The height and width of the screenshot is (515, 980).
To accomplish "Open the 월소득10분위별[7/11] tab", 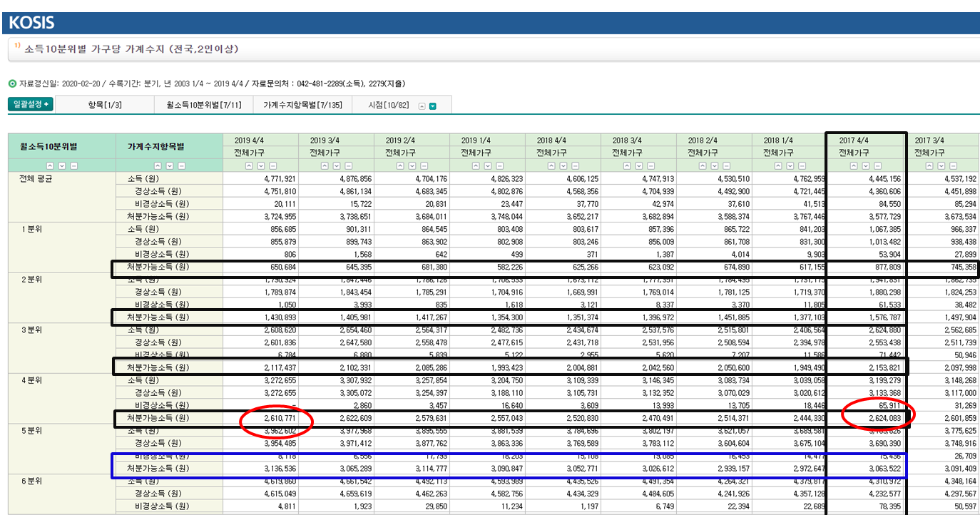I will (x=204, y=105).
